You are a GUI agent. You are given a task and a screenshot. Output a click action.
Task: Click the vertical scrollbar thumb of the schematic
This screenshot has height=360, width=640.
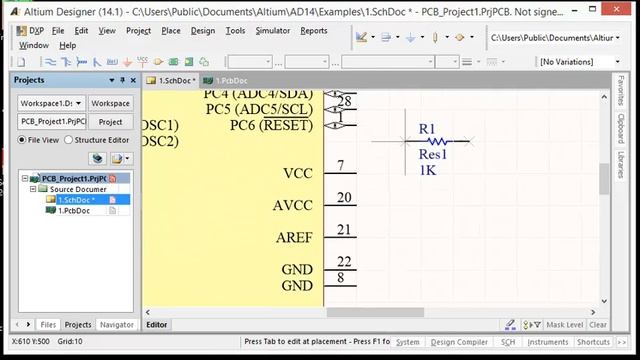[604, 178]
